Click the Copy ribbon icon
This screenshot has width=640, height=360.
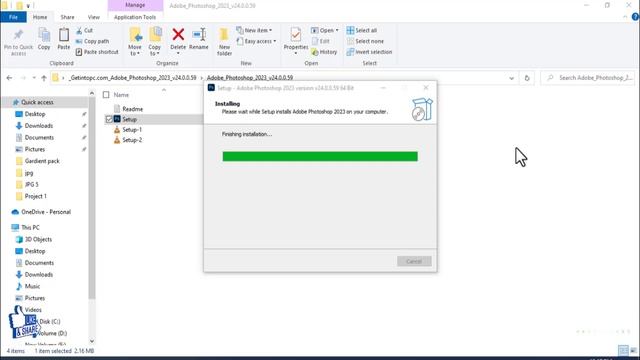tap(44, 35)
